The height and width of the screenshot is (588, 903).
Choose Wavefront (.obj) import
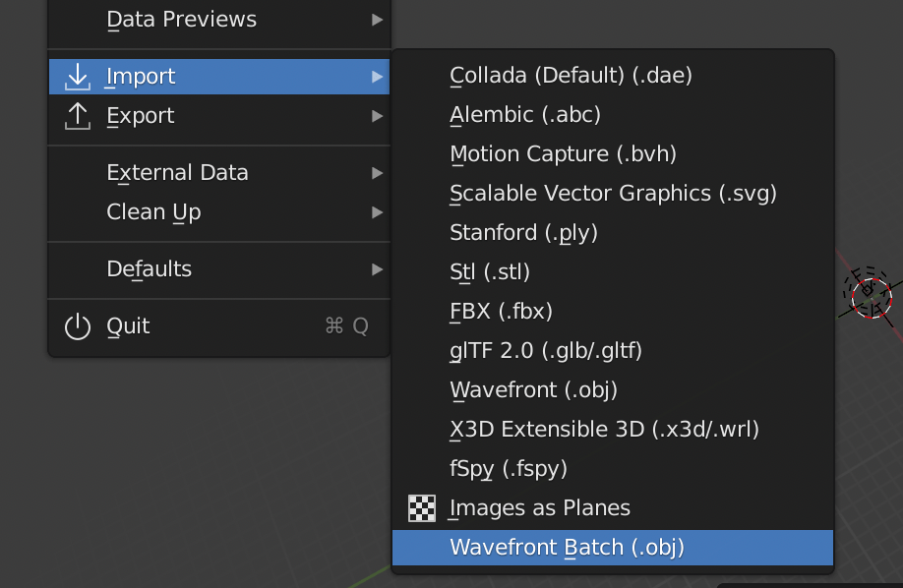[533, 390]
